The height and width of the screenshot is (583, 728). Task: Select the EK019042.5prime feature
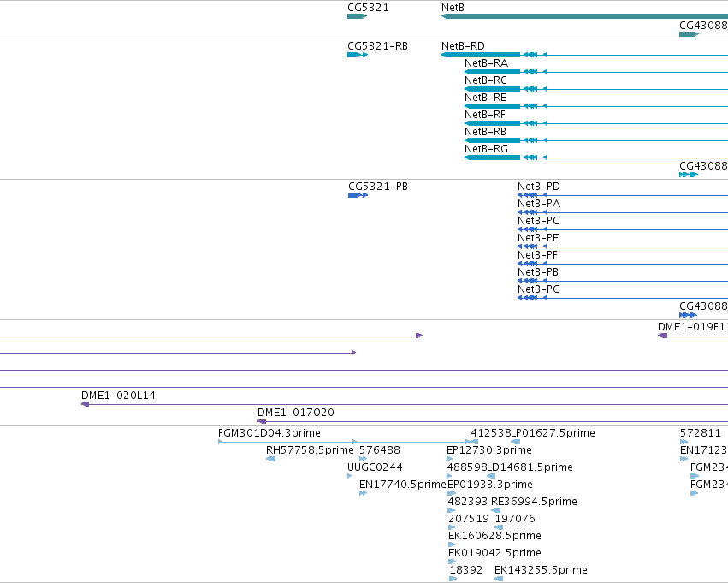453,562
